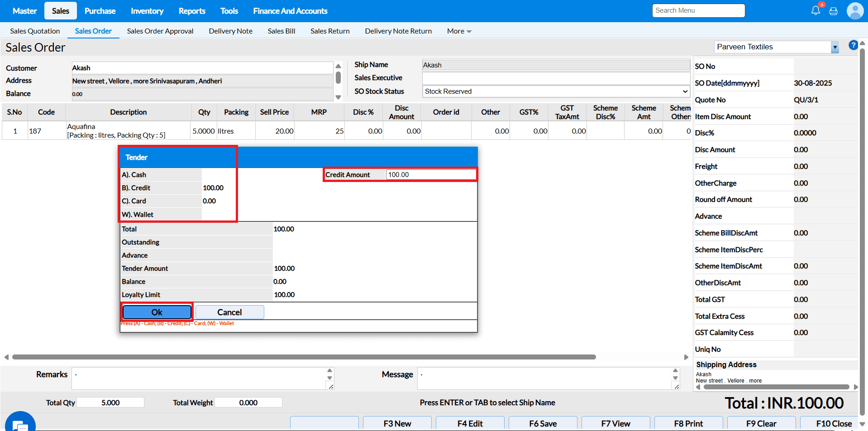Click the Credit Amount input field
The image size is (868, 431).
pos(430,175)
